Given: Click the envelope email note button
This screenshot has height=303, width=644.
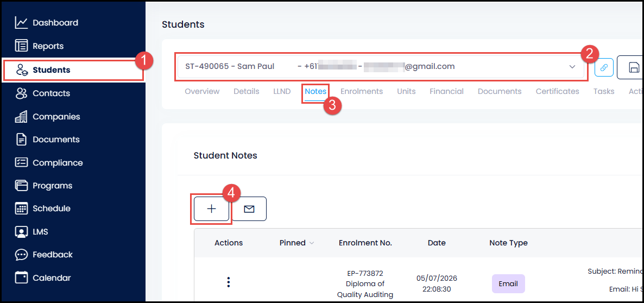Looking at the screenshot, I should coord(249,209).
